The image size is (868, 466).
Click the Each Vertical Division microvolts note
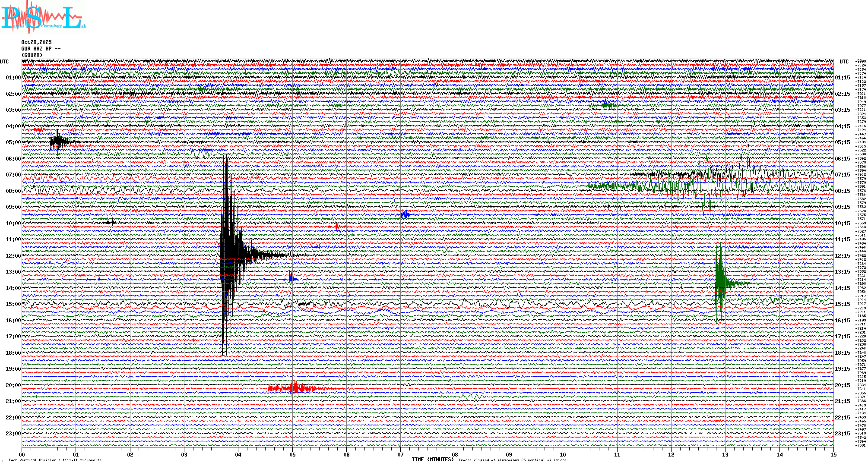point(55,460)
